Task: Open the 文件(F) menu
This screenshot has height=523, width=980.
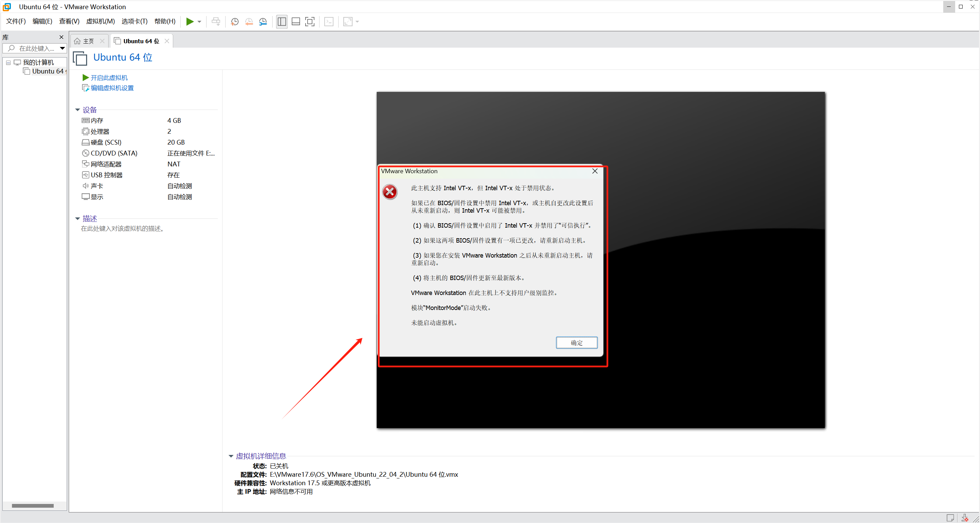Action: pos(16,21)
